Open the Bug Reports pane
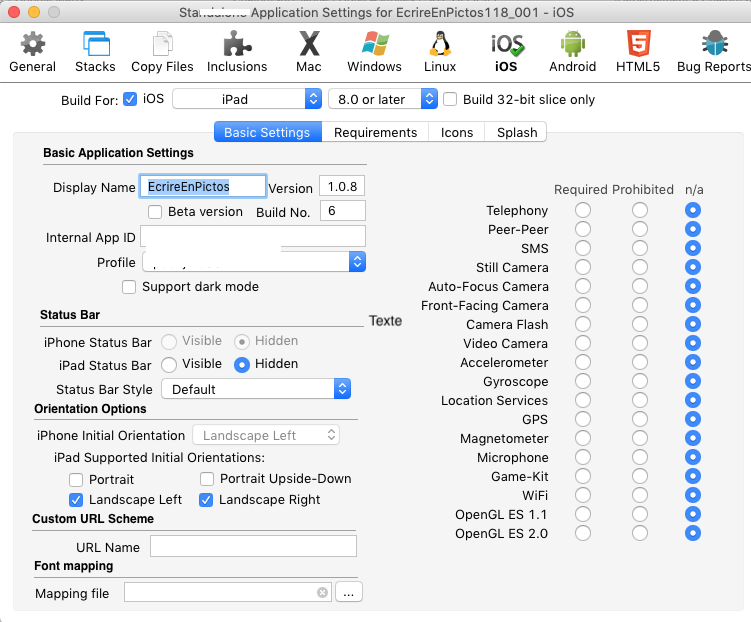The height and width of the screenshot is (622, 751). pyautogui.click(x=713, y=51)
